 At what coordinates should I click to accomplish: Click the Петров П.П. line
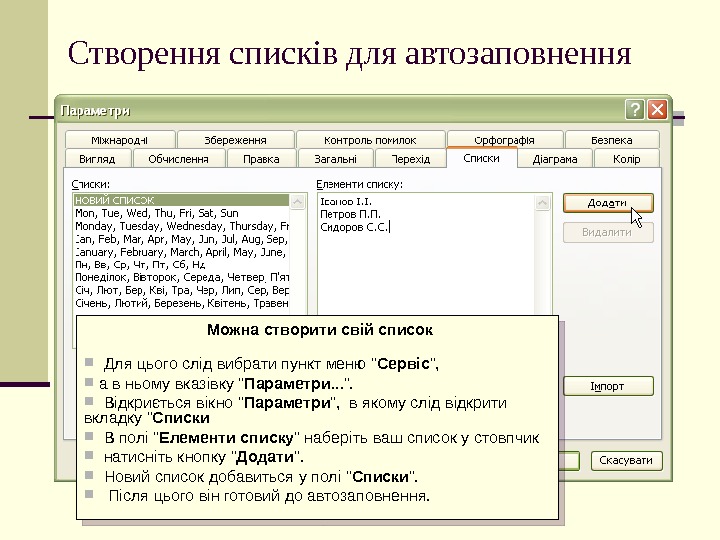click(350, 214)
